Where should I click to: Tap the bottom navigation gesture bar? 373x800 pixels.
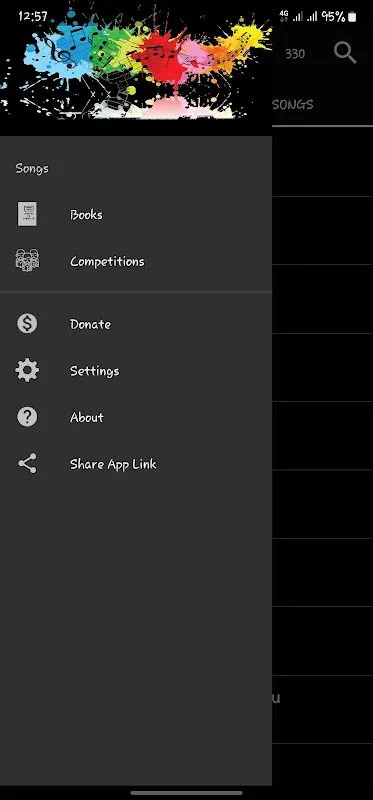(187, 792)
